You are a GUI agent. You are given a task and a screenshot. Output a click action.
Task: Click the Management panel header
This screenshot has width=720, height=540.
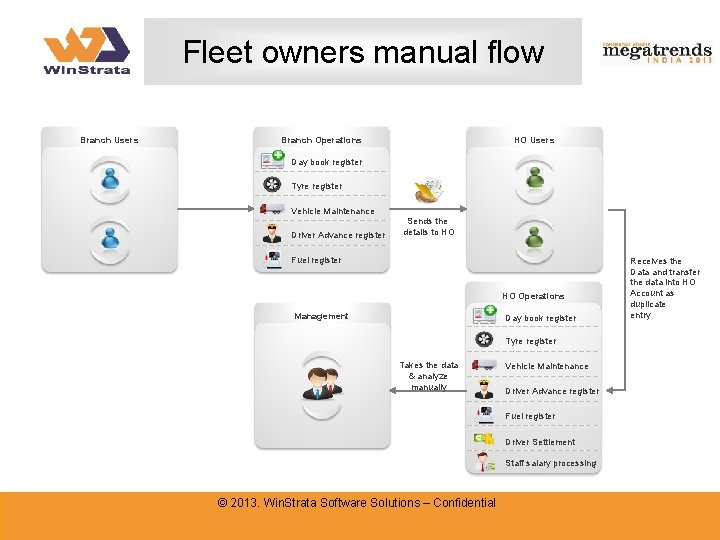(321, 316)
